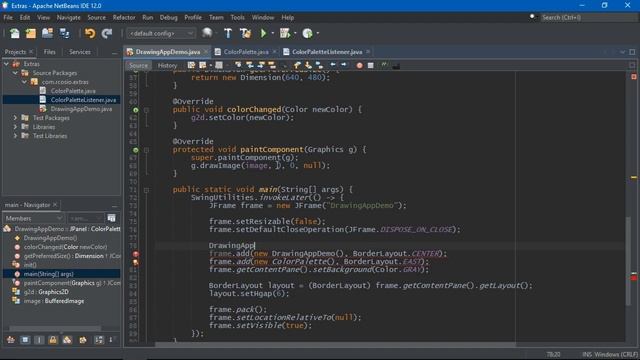
Task: Click the New File toolbar icon
Action: click(15, 33)
